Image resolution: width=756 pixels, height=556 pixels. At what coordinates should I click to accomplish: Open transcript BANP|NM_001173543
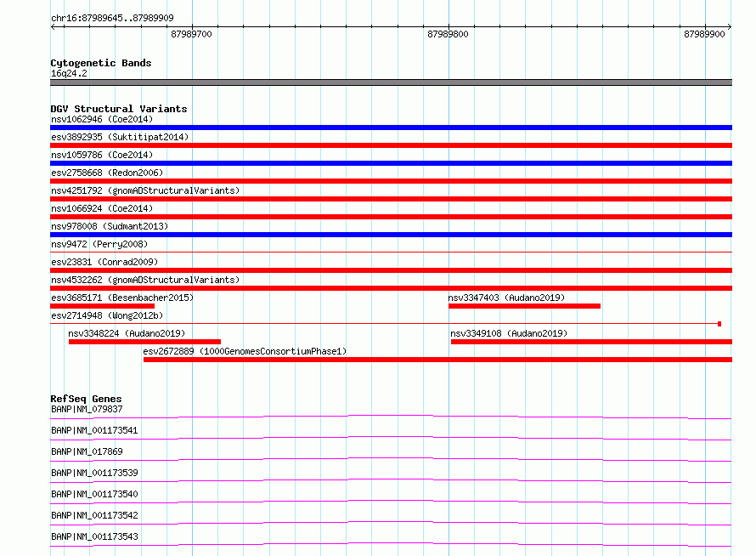tap(94, 536)
